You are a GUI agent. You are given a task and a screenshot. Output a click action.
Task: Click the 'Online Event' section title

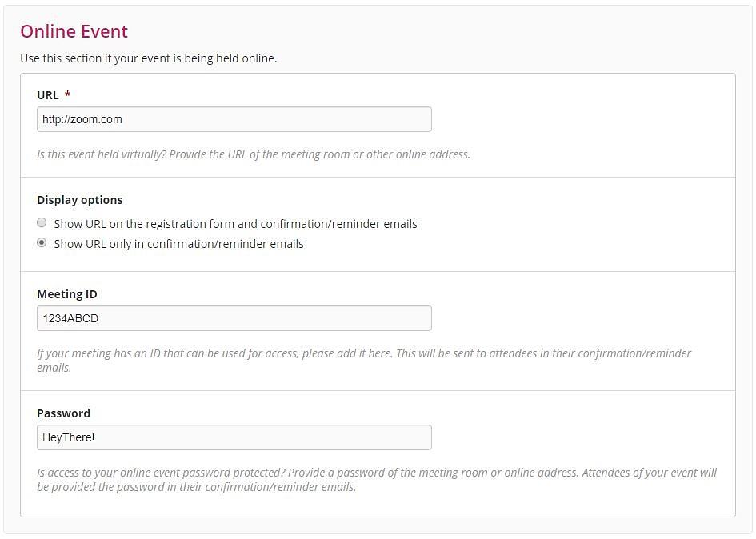click(x=74, y=31)
